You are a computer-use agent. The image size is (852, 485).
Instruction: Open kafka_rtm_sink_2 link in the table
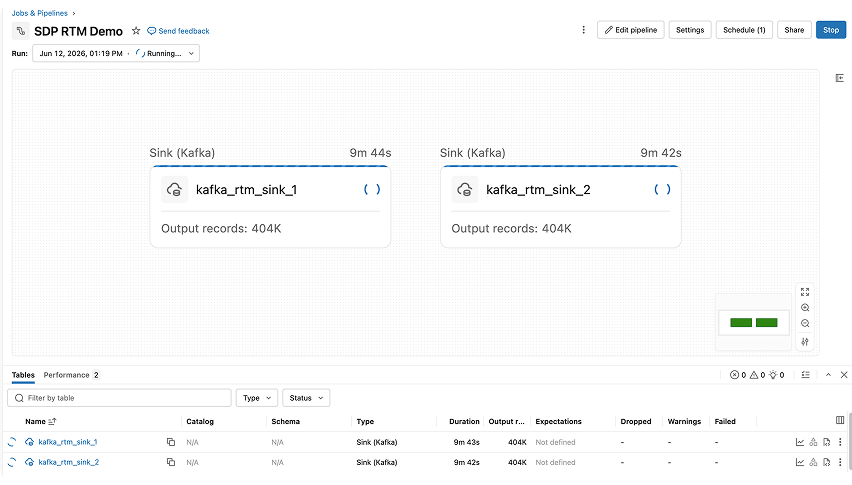pos(68,462)
